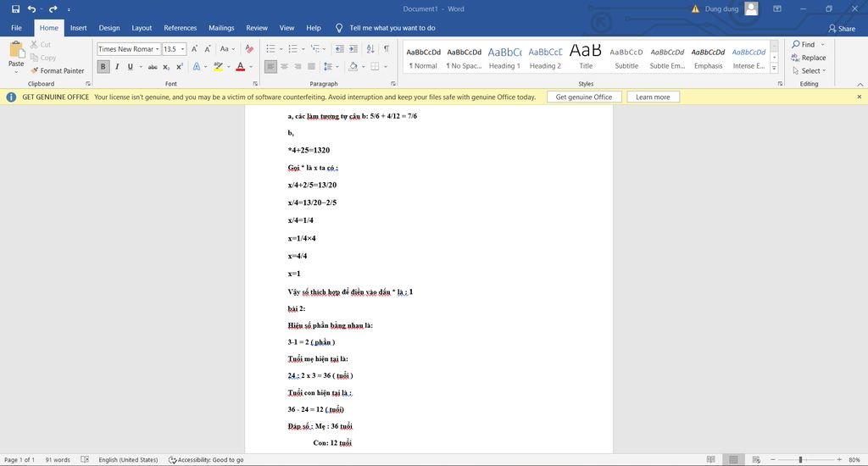Toggle Underline formatting
The height and width of the screenshot is (466, 868).
click(x=130, y=66)
